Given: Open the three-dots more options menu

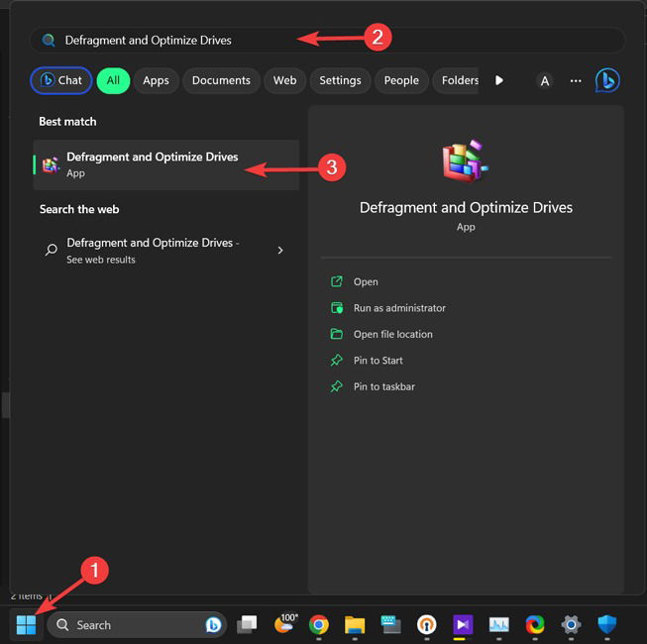Looking at the screenshot, I should coord(576,80).
